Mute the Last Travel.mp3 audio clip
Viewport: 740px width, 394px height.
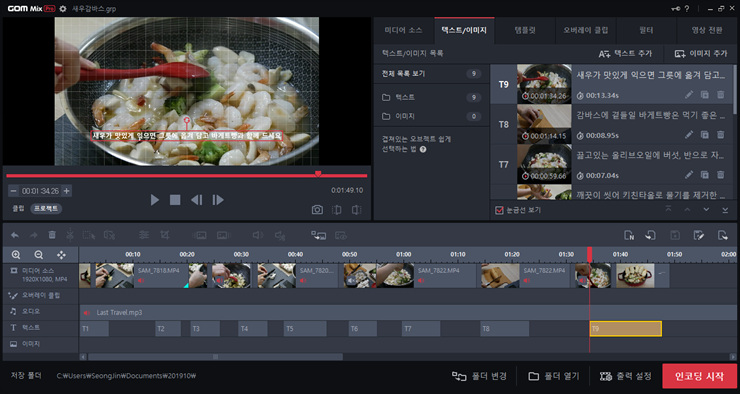point(87,312)
